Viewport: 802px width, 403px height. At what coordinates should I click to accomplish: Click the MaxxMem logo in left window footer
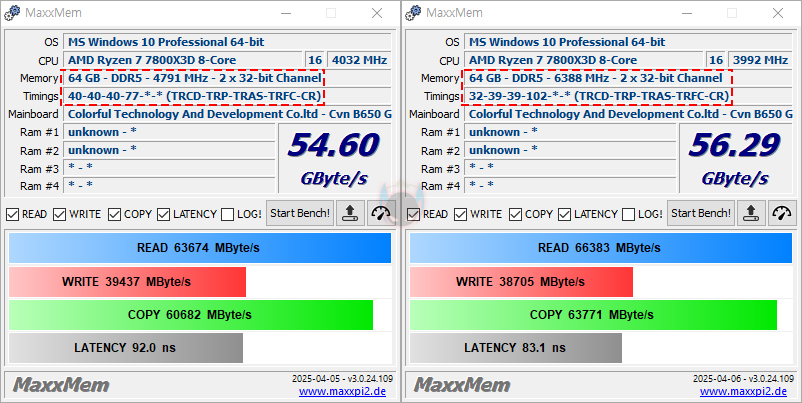pyautogui.click(x=61, y=385)
